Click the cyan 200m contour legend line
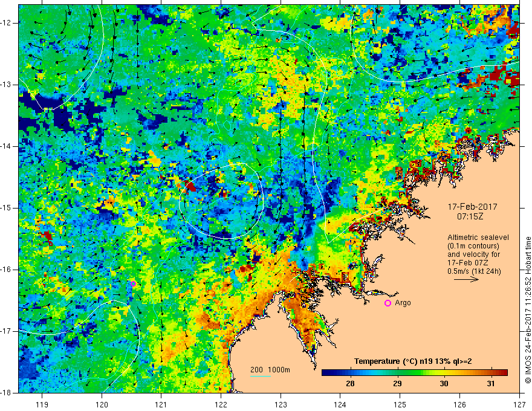 pos(261,376)
